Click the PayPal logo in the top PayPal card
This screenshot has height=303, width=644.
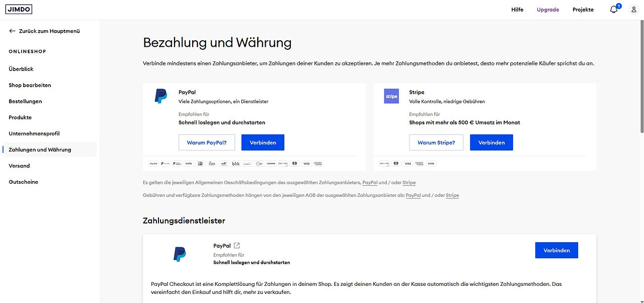pyautogui.click(x=161, y=96)
